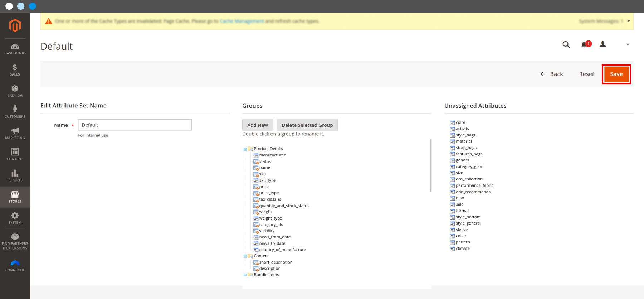Select the Content group folder
This screenshot has width=644, height=299.
tap(262, 256)
